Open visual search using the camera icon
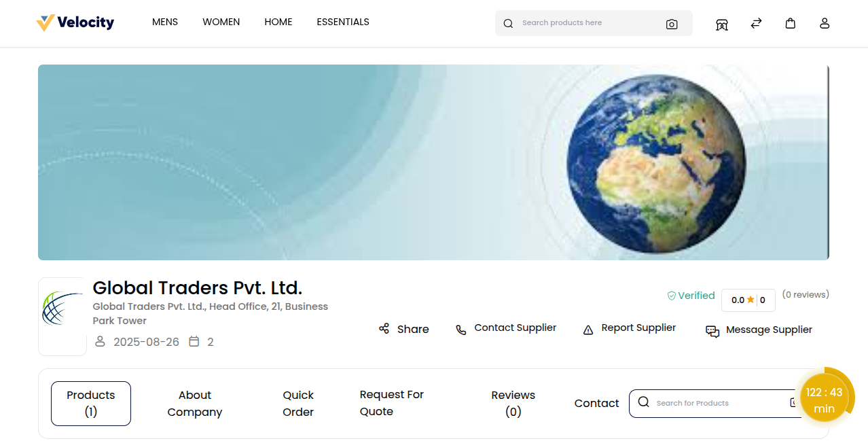 point(672,24)
